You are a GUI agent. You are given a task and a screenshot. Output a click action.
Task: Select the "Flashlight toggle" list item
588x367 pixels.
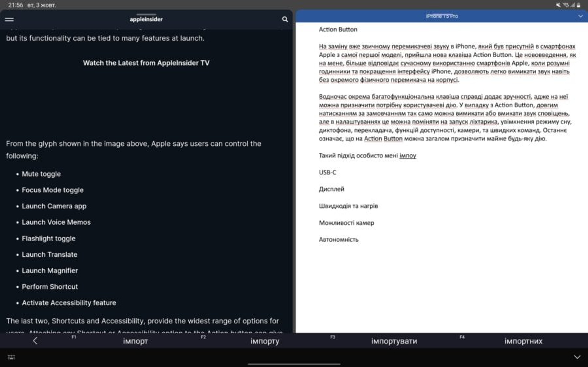[x=49, y=238]
